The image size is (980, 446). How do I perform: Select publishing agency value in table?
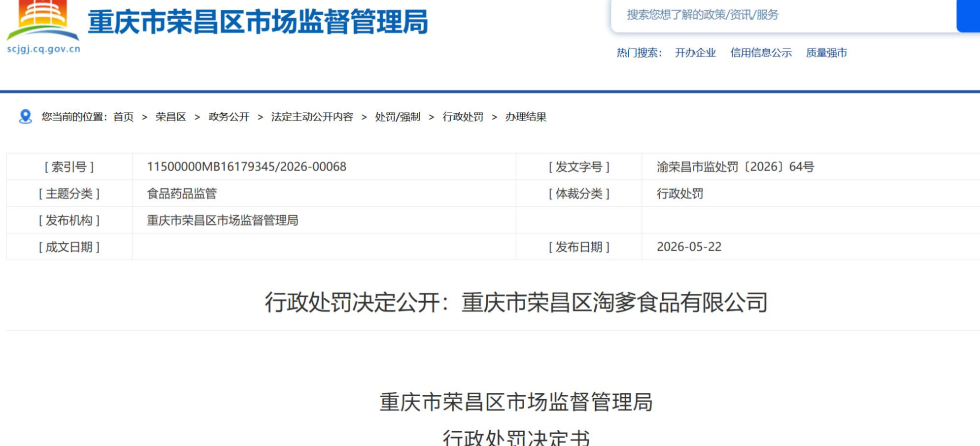pyautogui.click(x=222, y=220)
